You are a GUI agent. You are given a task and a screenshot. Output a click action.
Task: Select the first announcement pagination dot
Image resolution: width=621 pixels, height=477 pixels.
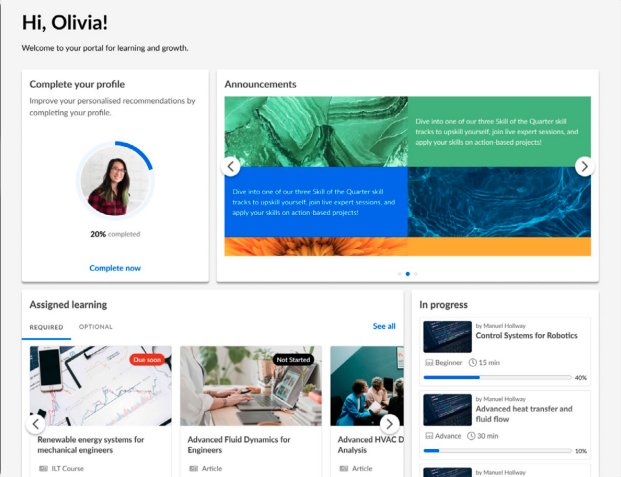[400, 273]
